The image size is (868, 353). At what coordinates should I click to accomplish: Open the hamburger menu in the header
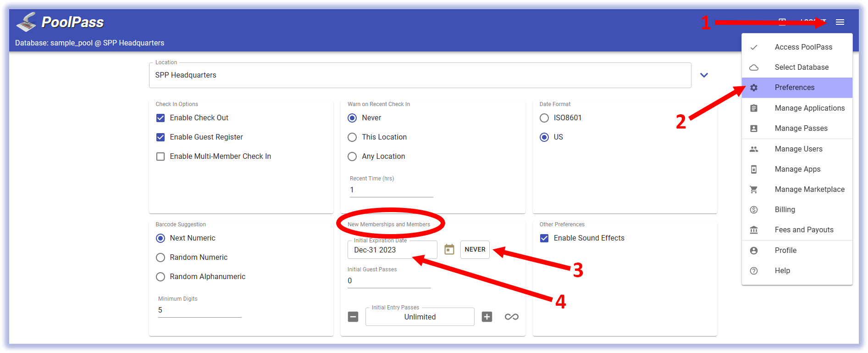click(840, 22)
